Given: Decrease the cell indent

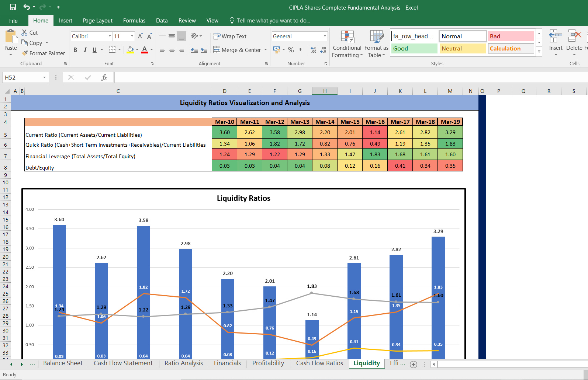Looking at the screenshot, I should click(x=194, y=50).
